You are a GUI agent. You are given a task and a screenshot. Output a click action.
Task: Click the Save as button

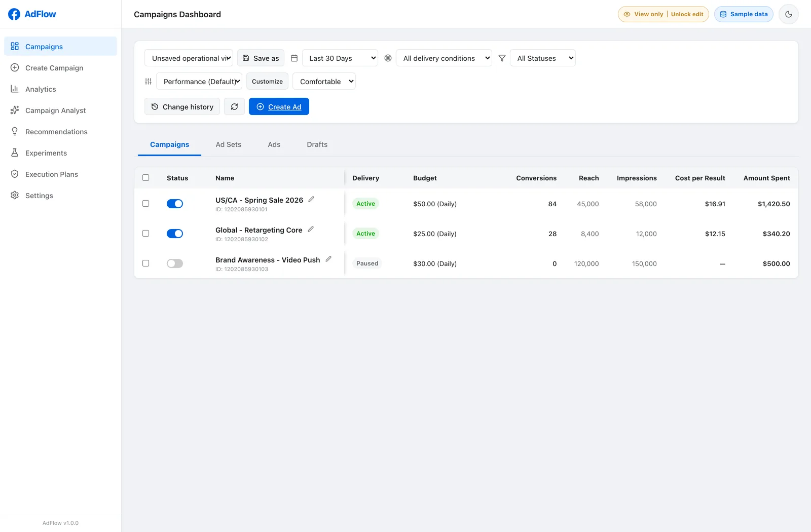pyautogui.click(x=261, y=58)
